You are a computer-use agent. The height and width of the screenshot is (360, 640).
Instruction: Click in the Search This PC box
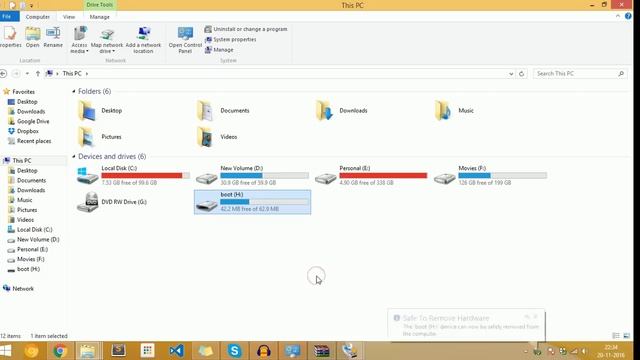(x=580, y=73)
